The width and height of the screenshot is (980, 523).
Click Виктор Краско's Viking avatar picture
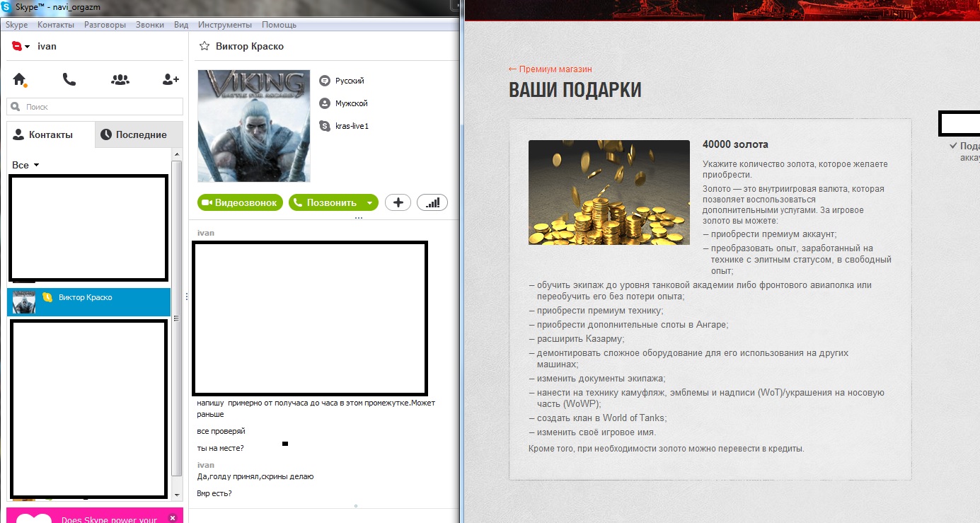(x=254, y=126)
